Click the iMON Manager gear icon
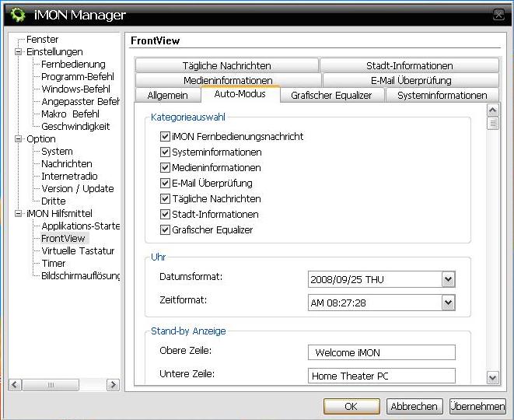This screenshot has width=514, height=420. 18,15
